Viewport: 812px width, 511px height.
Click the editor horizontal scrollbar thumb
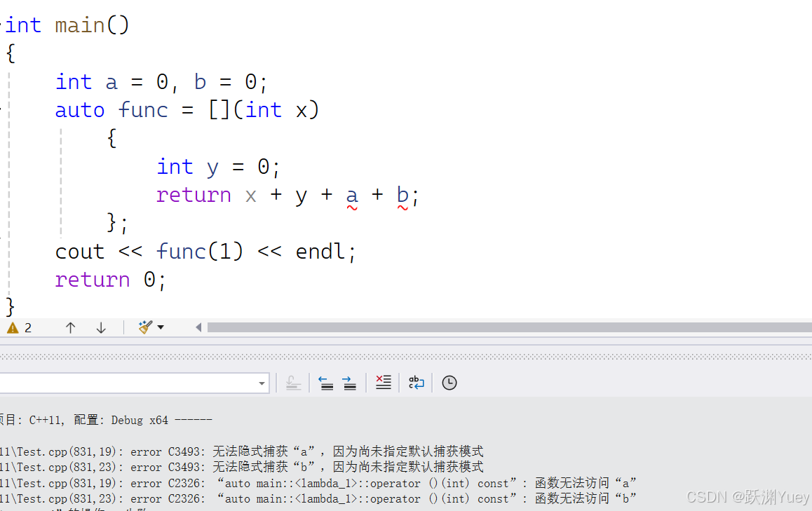510,327
